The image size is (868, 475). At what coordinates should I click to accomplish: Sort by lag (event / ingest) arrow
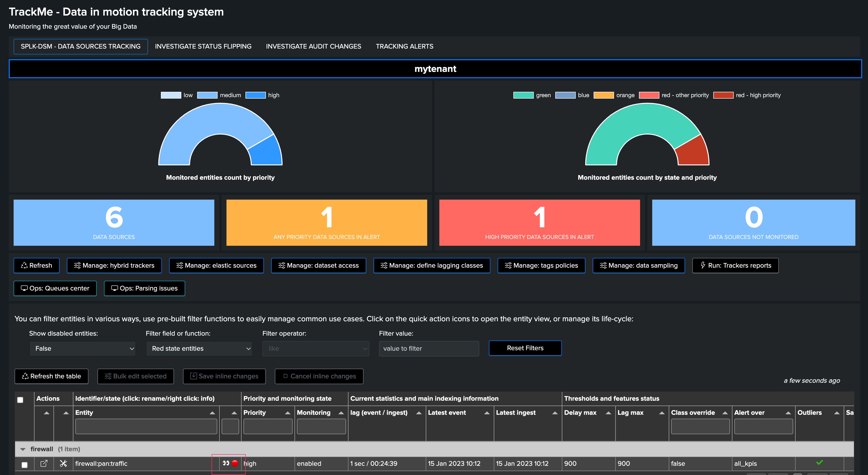(x=419, y=413)
